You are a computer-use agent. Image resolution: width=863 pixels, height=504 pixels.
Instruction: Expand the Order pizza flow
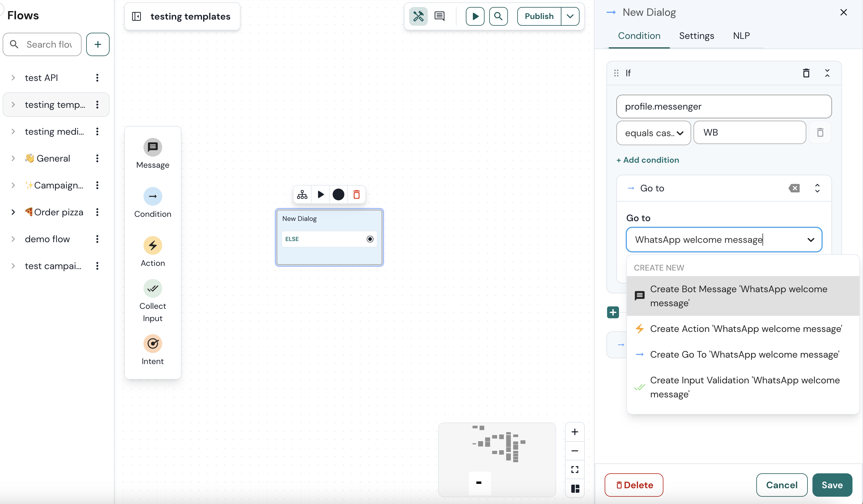13,212
